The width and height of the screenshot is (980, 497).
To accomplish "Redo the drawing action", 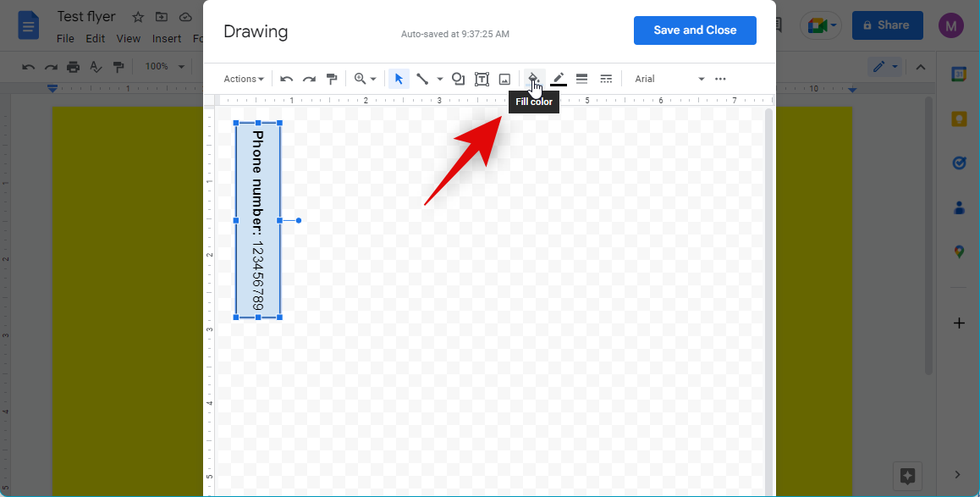I will 309,79.
